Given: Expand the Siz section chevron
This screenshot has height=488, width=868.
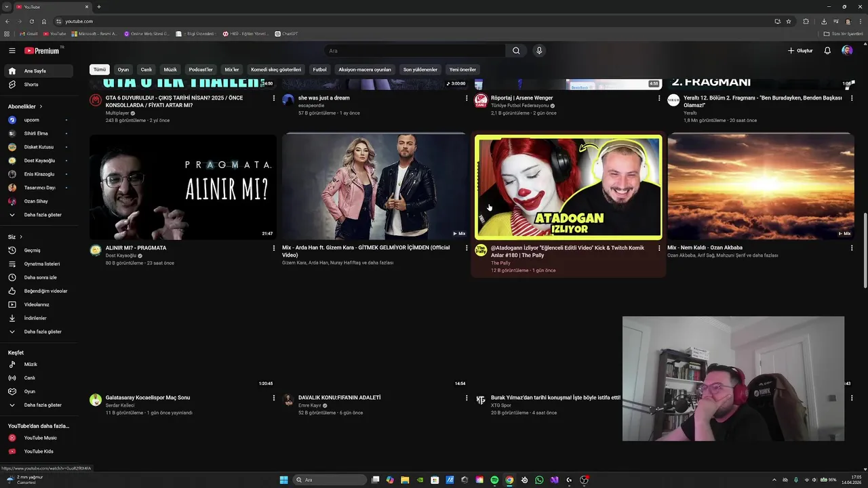Looking at the screenshot, I should click(21, 237).
